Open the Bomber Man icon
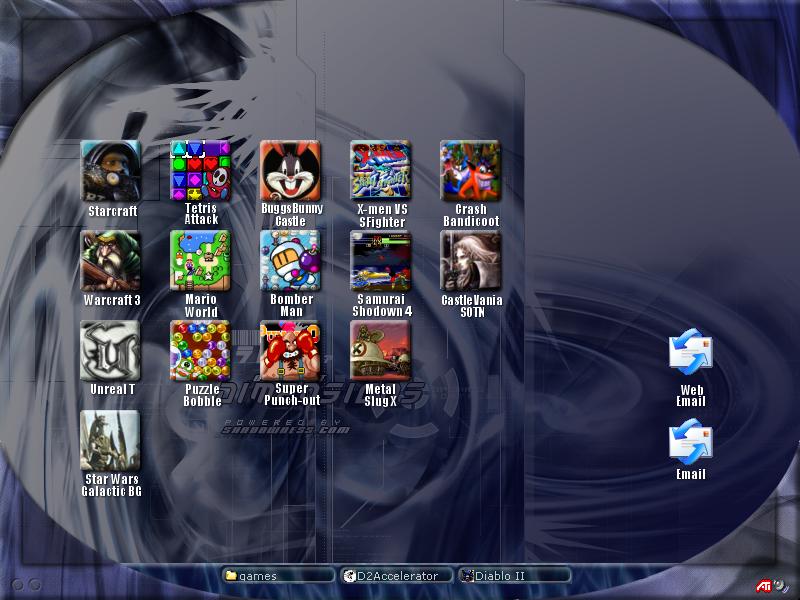The image size is (800, 600). coord(290,261)
